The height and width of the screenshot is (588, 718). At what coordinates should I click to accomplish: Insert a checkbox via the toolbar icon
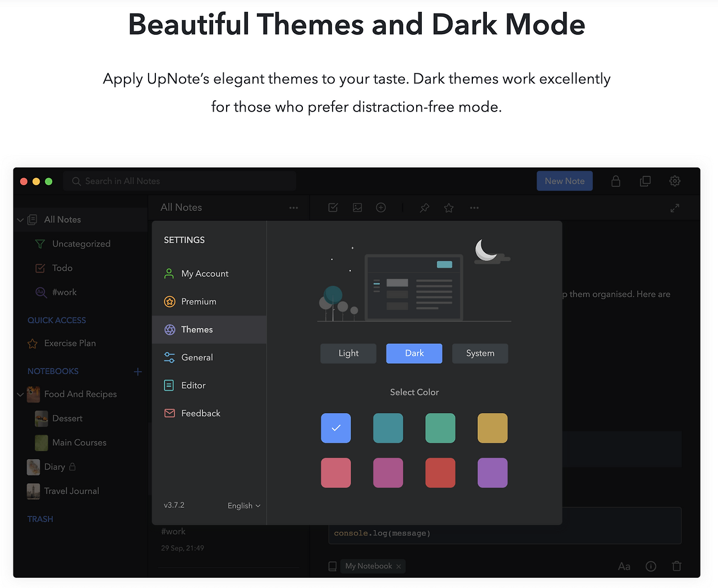pos(333,208)
